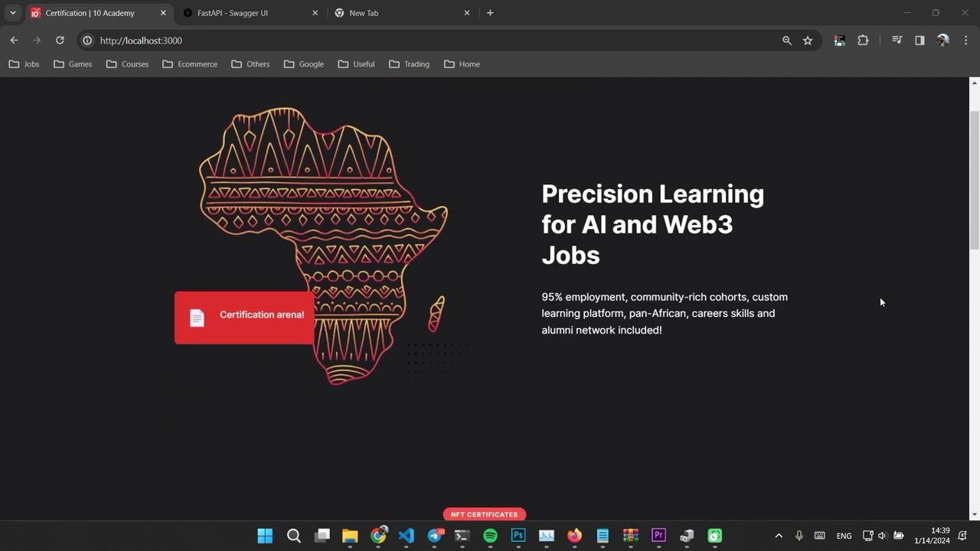Go back to the previous page
This screenshot has width=980, height=551.
click(x=14, y=41)
